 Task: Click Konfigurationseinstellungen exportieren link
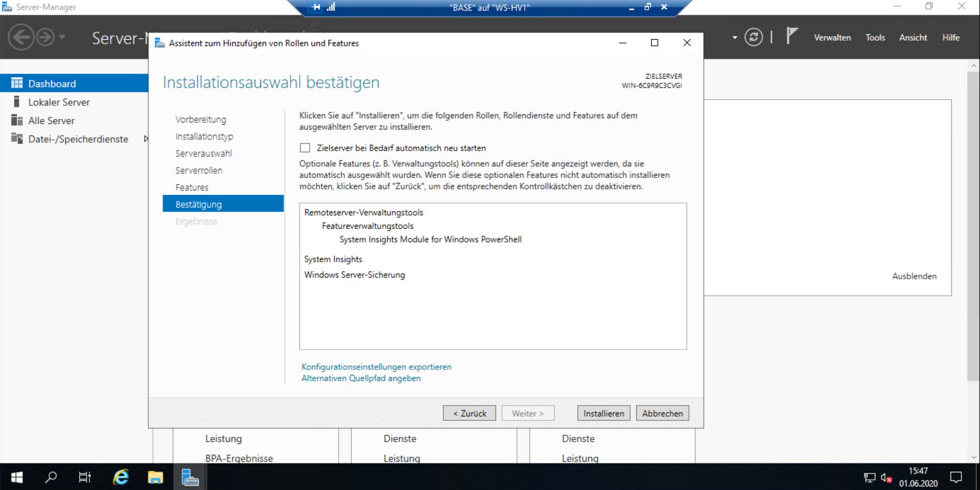pyautogui.click(x=376, y=367)
